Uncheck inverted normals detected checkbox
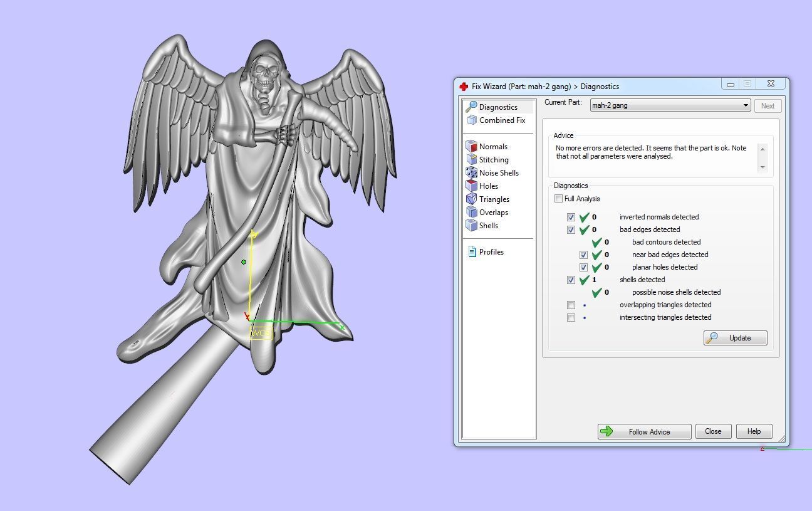The width and height of the screenshot is (812, 511). [571, 217]
